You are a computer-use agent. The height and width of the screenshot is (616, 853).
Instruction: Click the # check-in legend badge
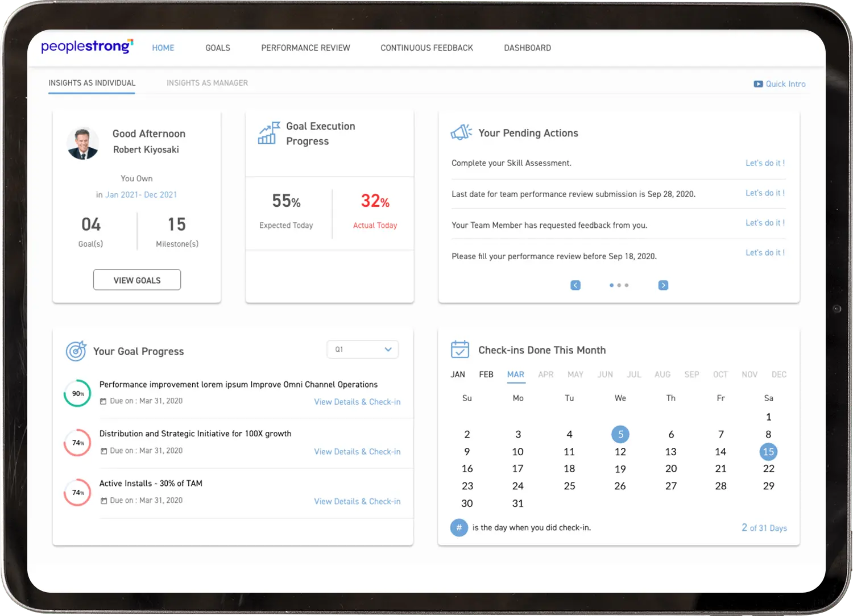coord(459,527)
